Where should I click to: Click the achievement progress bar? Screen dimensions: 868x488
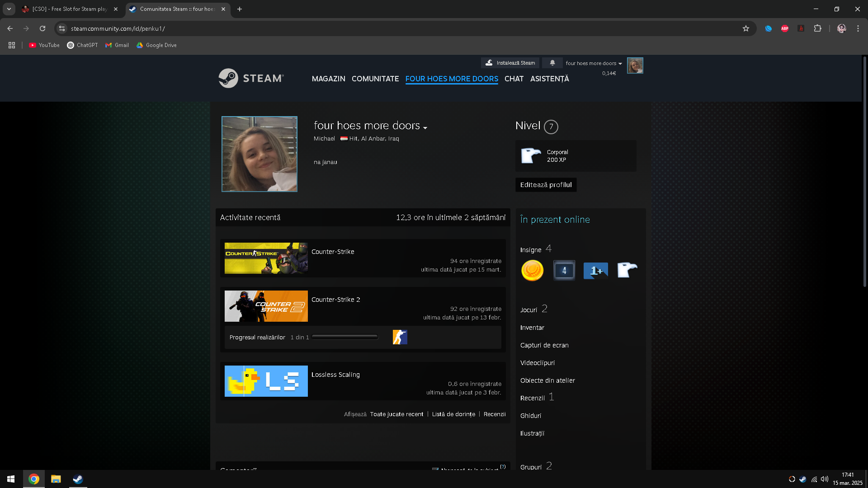tap(344, 337)
